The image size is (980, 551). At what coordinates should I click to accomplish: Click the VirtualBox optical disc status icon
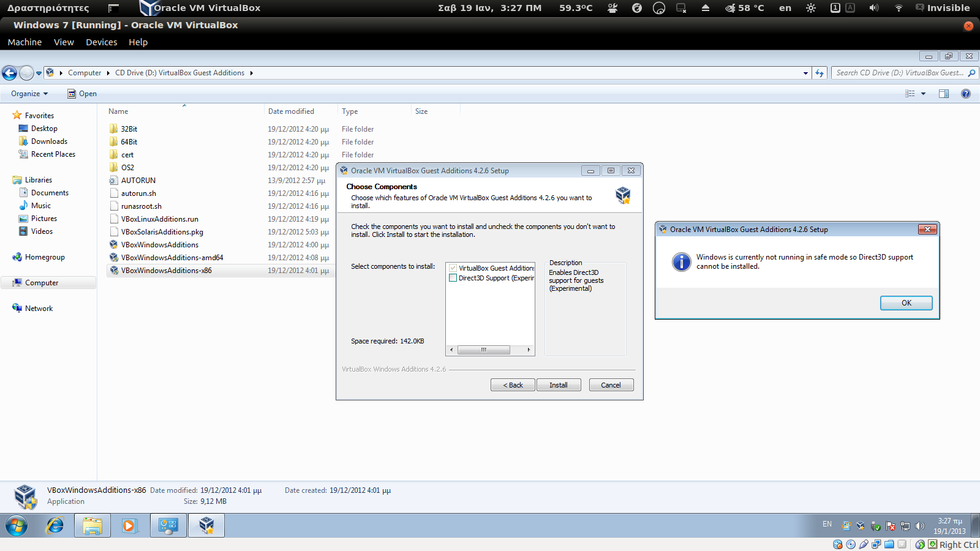tap(851, 544)
